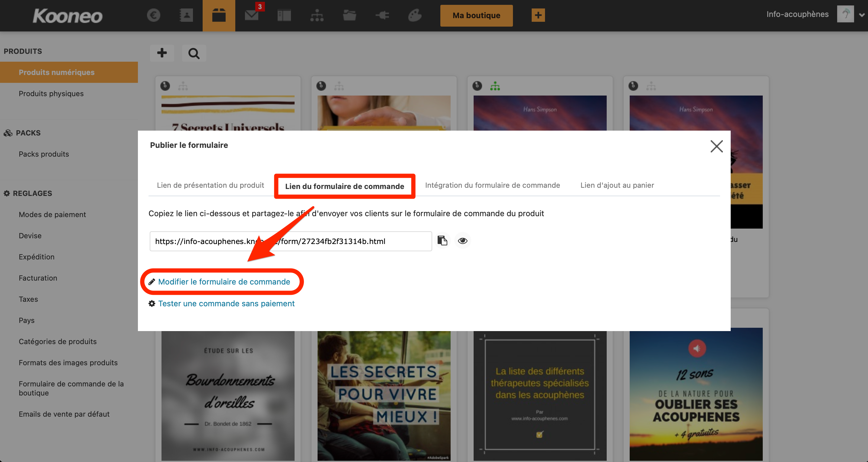The height and width of the screenshot is (462, 868).
Task: Click Modifier le formulaire de commande
Action: click(224, 282)
